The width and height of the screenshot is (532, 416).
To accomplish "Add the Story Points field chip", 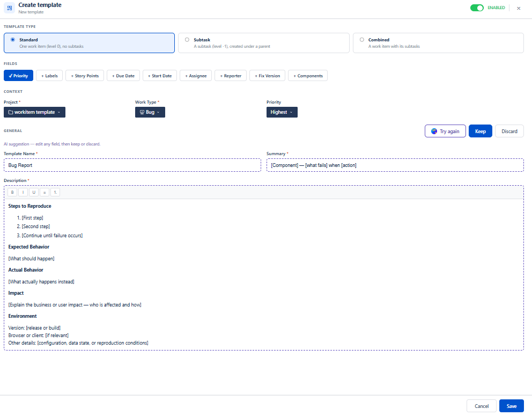I will tap(85, 76).
